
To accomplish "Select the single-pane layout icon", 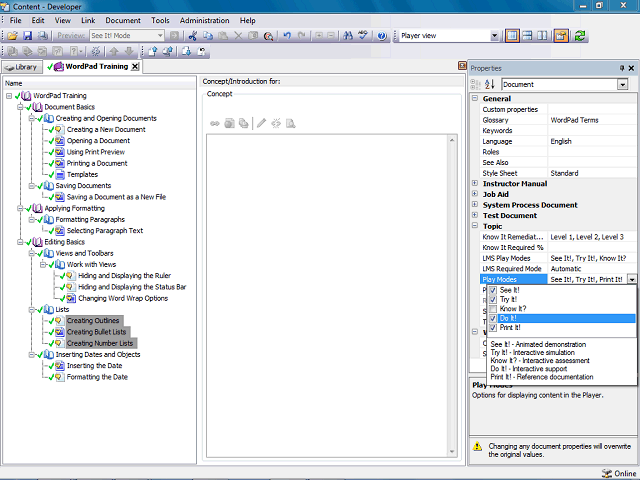I will coord(512,36).
